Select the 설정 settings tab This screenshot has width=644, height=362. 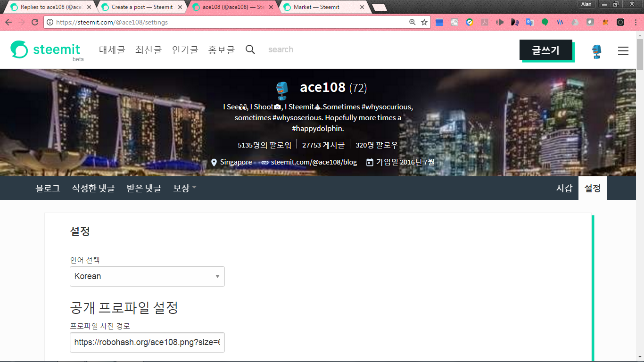593,188
